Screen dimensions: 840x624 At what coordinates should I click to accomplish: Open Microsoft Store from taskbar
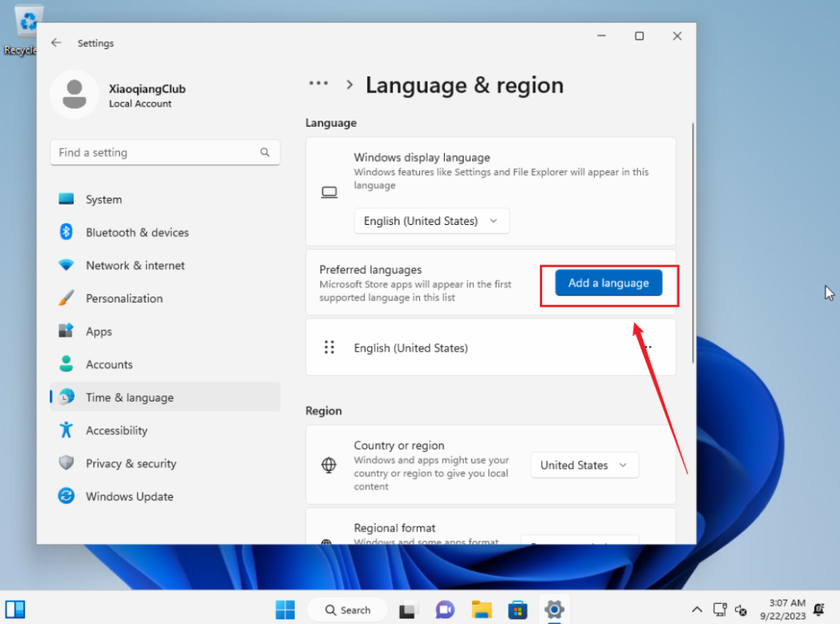517,609
